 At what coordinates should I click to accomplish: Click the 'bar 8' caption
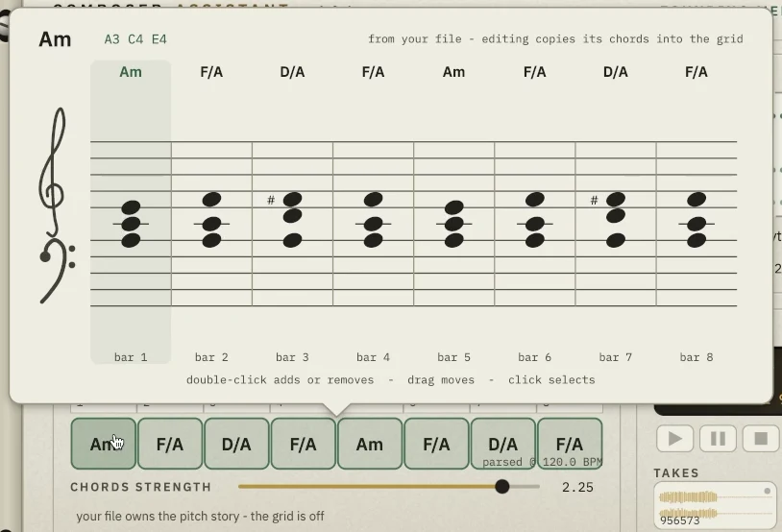696,357
